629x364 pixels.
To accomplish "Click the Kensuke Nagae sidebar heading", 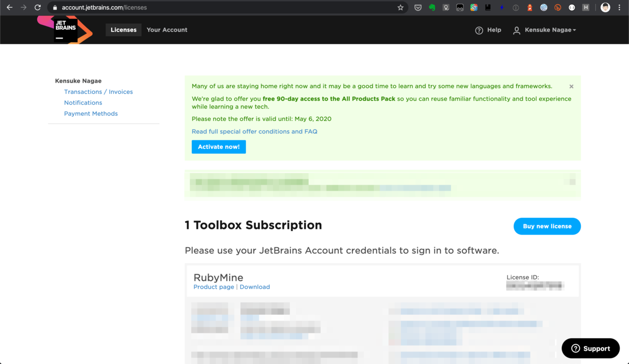I will [x=78, y=81].
